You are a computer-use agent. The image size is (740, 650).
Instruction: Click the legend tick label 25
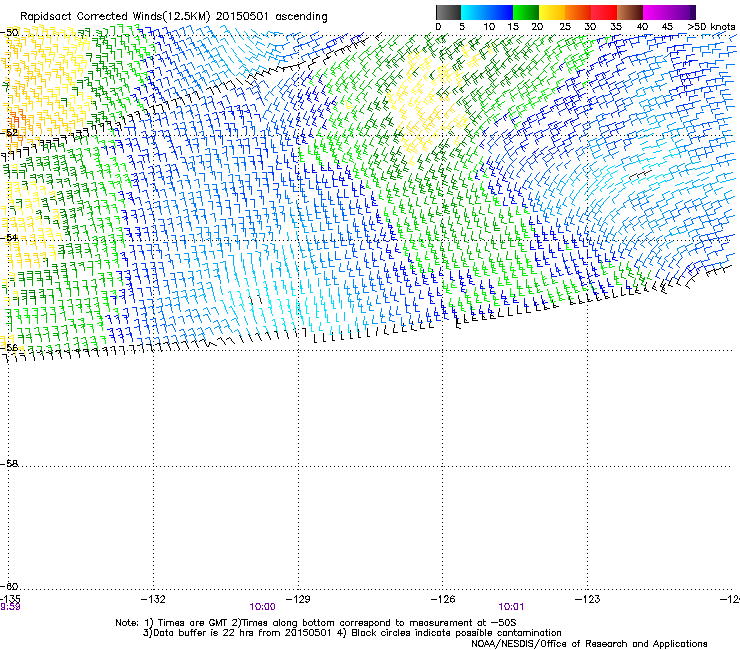[565, 26]
